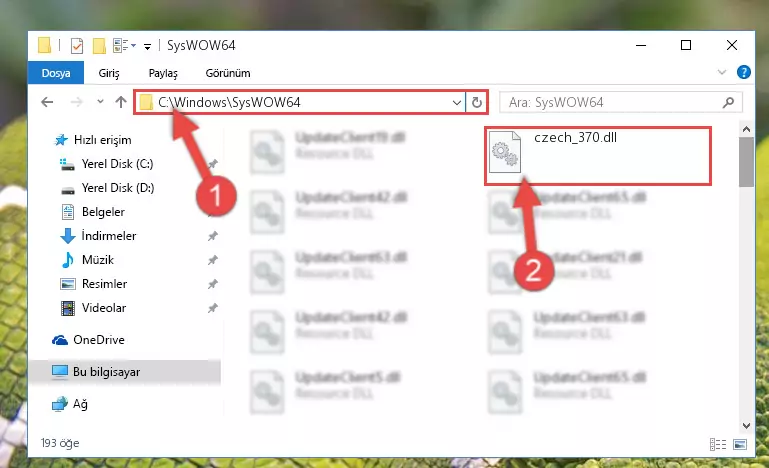Click the Müzik note icon
The image size is (769, 468).
tap(68, 260)
